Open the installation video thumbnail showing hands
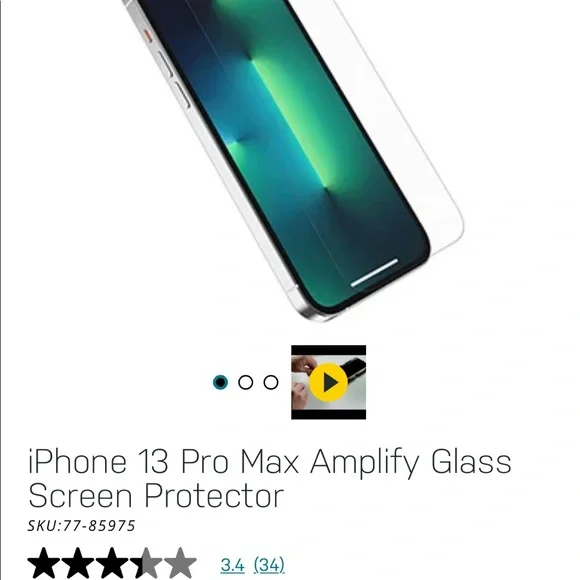Viewport: 580px width, 580px height. click(x=328, y=382)
